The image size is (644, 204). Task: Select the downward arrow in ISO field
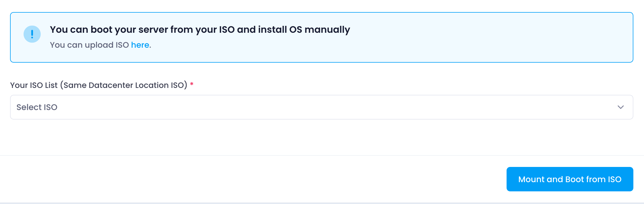[x=620, y=107]
